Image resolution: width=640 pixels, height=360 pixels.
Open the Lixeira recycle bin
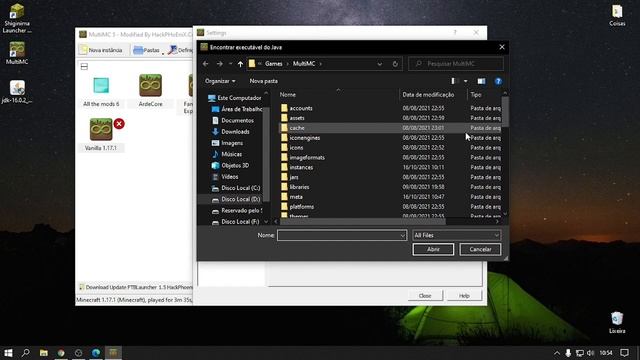(x=617, y=322)
